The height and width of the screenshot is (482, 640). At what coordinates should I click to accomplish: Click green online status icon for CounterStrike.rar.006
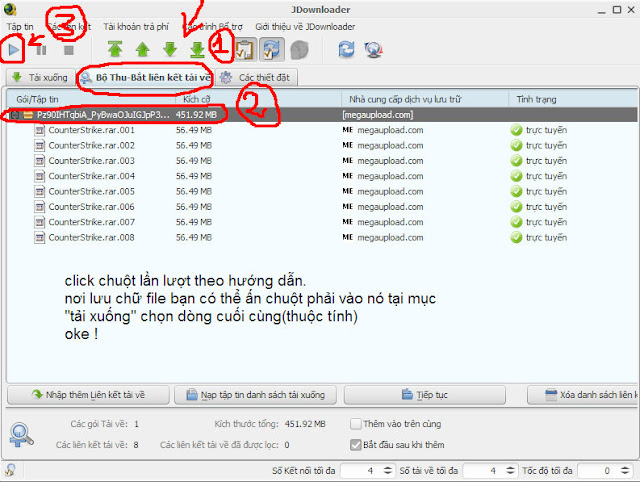click(516, 207)
